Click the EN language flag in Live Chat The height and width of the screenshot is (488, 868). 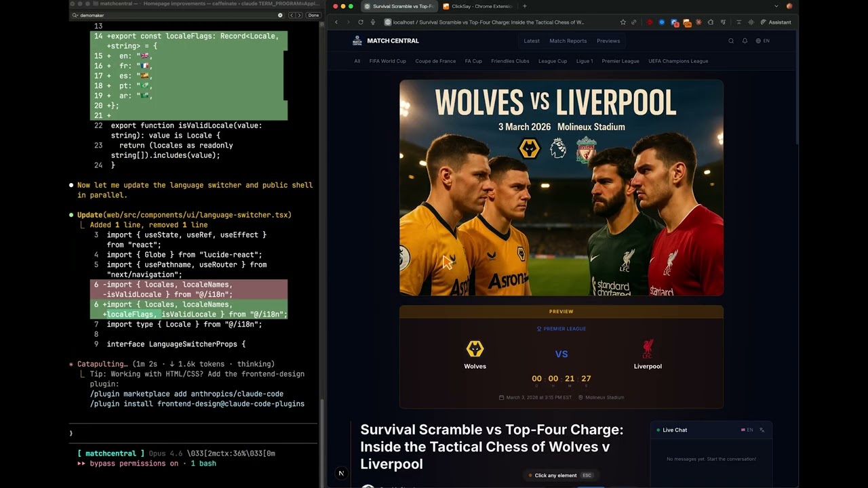[x=747, y=430]
